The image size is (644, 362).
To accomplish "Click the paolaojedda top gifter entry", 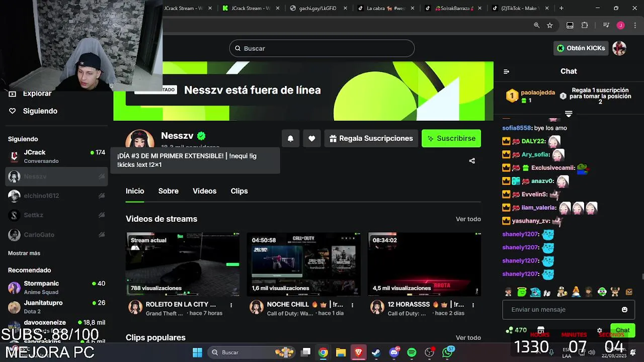I will (x=531, y=96).
